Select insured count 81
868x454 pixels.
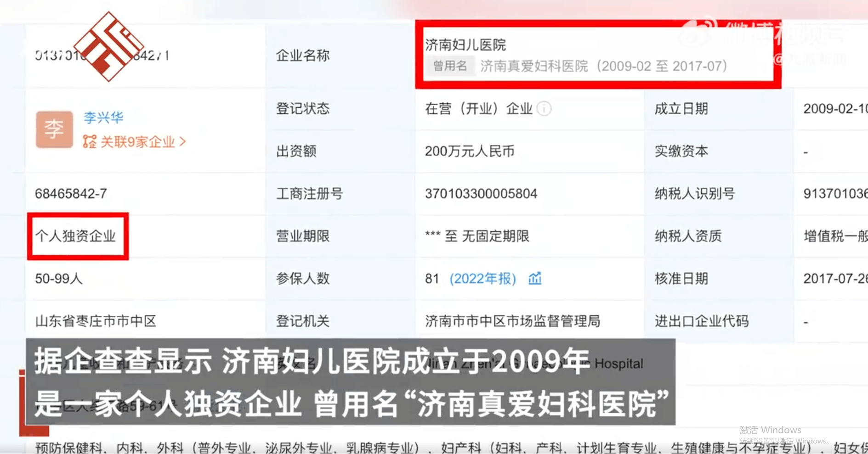click(x=432, y=278)
